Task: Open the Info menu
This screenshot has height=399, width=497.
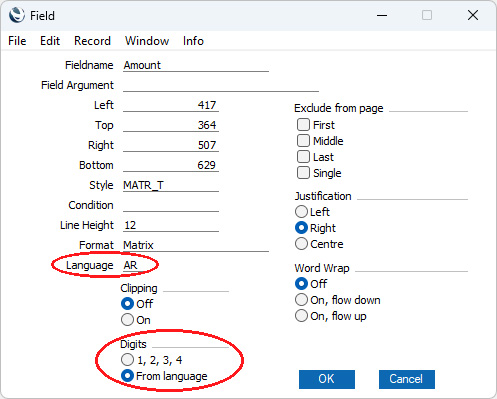Action: point(193,41)
